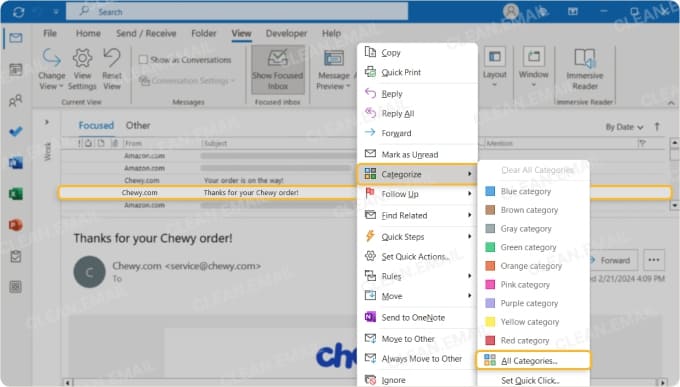Reverse the sort order arrow
Viewport: 680px width, 387px height.
pyautogui.click(x=657, y=127)
